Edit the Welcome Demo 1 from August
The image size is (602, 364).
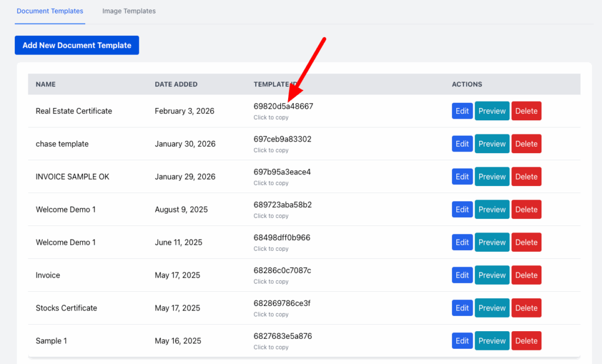[x=462, y=209]
